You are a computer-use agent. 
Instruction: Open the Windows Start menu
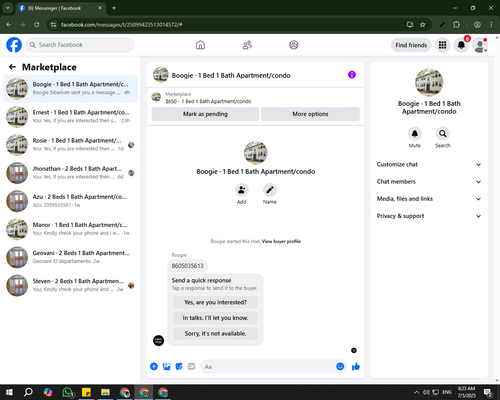point(9,392)
